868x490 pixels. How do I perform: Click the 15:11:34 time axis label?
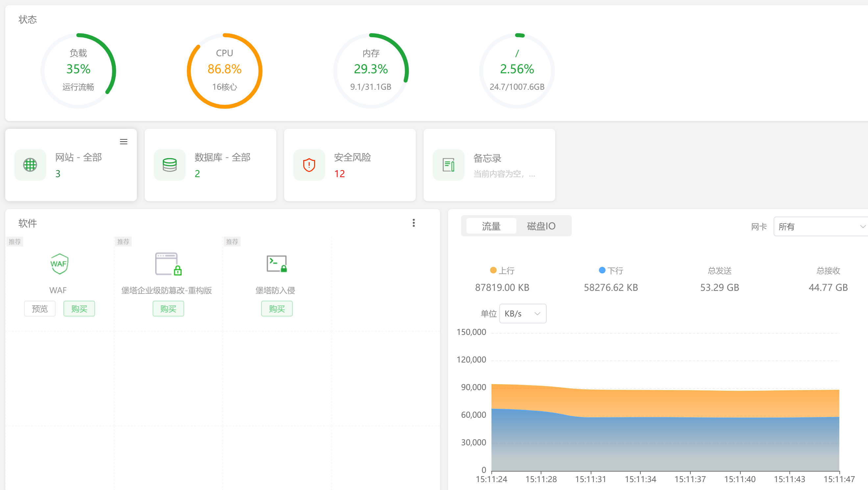pos(640,479)
